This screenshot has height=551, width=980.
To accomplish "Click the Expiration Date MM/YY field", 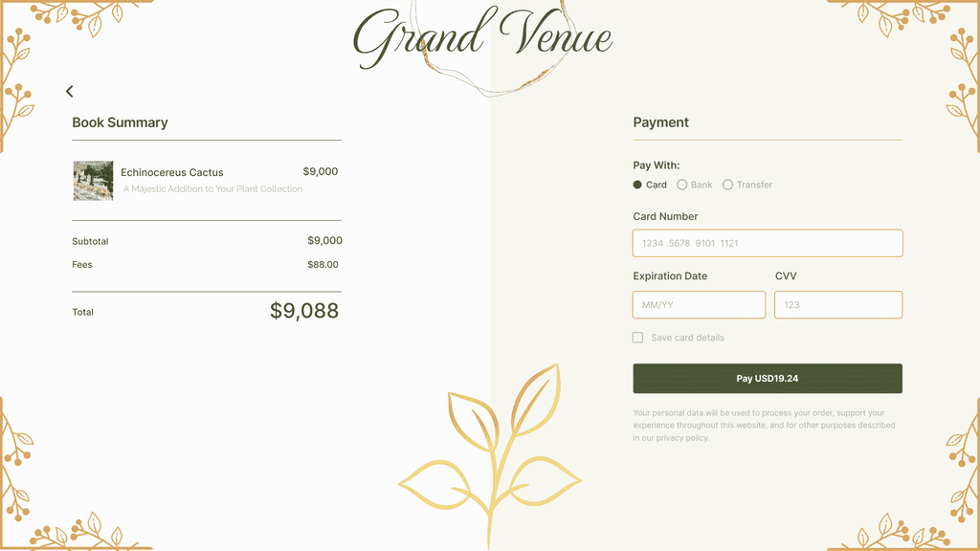I will 699,305.
